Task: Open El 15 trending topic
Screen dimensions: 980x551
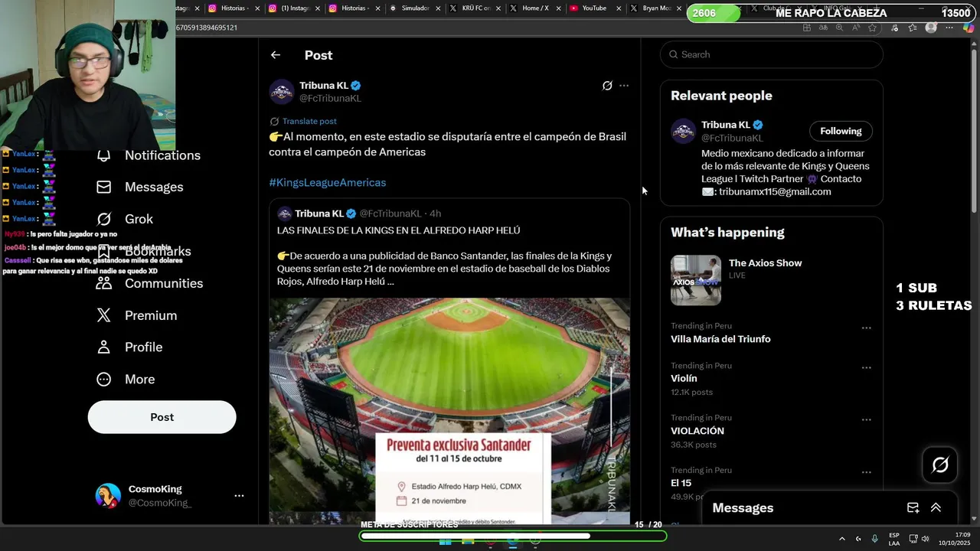Action: [681, 483]
